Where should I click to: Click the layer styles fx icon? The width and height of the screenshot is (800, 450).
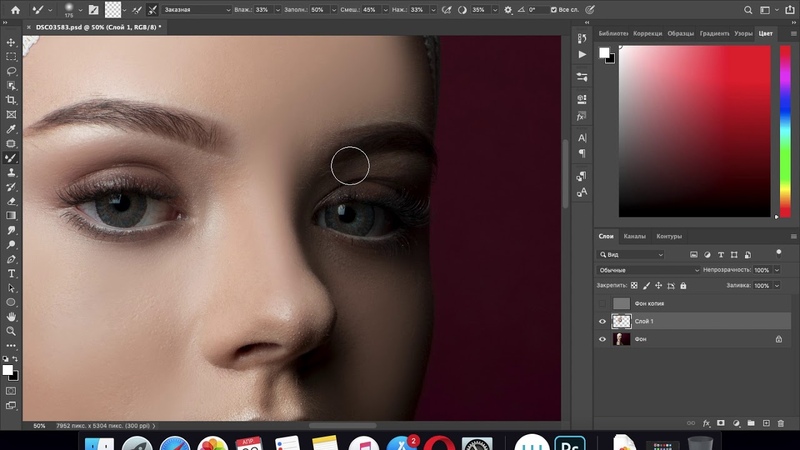click(x=706, y=423)
